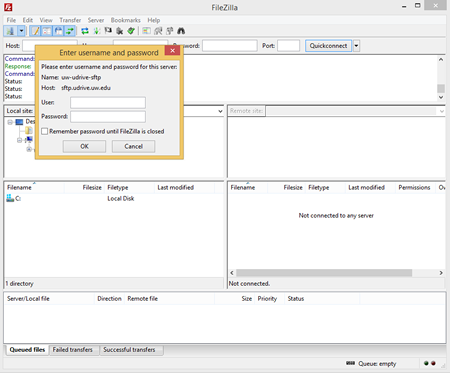
Task: Click the Cancel current operation icon
Action: coord(108,31)
